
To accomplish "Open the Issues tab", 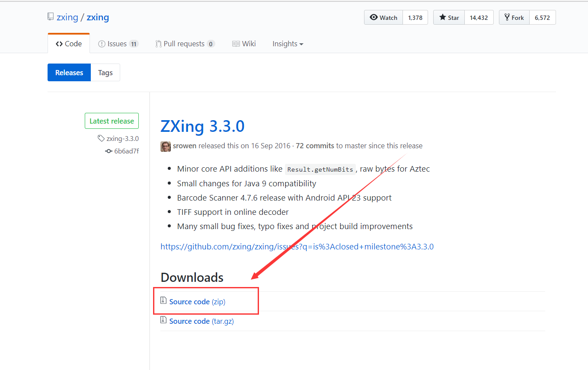I will (x=118, y=44).
